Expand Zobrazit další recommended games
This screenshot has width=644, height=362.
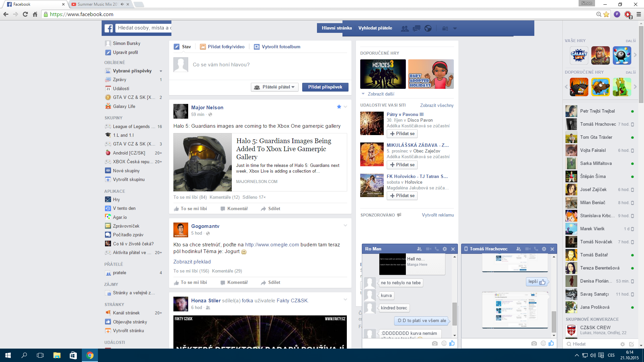pyautogui.click(x=380, y=94)
